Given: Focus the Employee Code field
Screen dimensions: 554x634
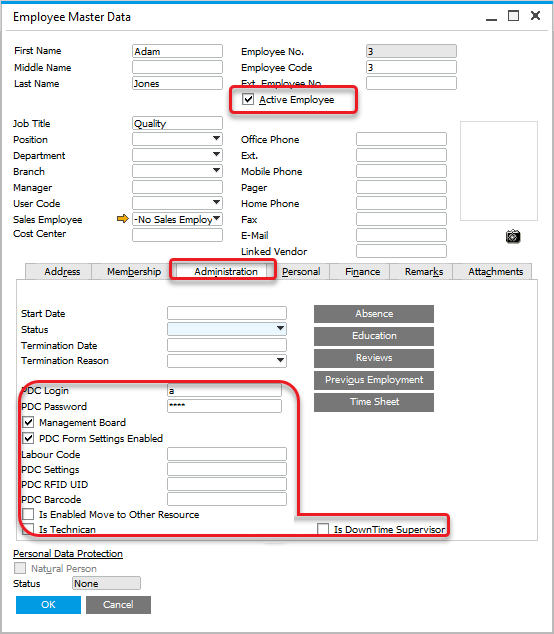Looking at the screenshot, I should pyautogui.click(x=411, y=67).
